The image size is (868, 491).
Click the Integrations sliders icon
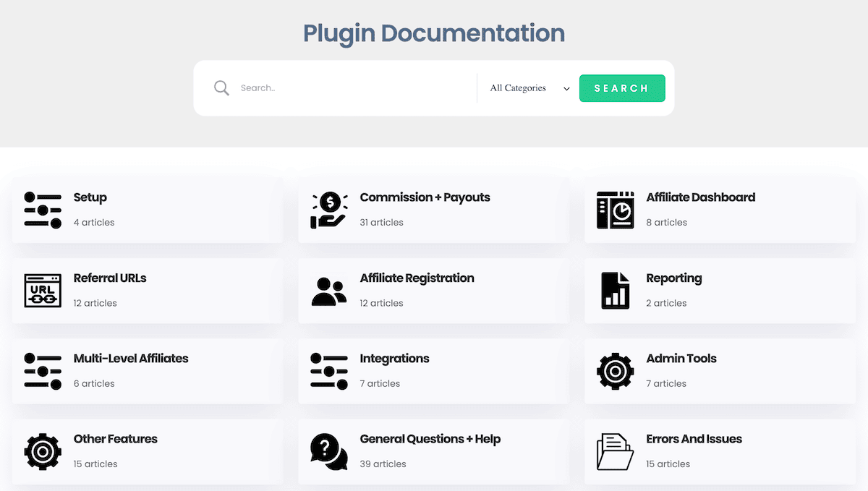(x=329, y=371)
